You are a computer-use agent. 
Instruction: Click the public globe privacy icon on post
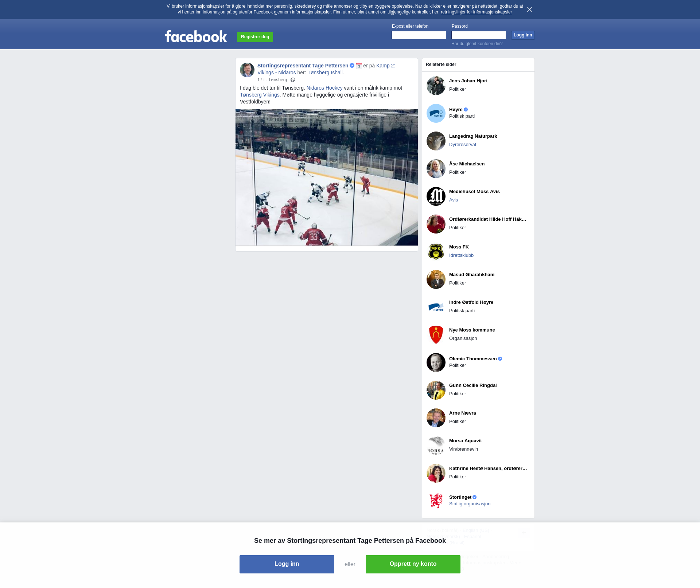[x=293, y=80]
